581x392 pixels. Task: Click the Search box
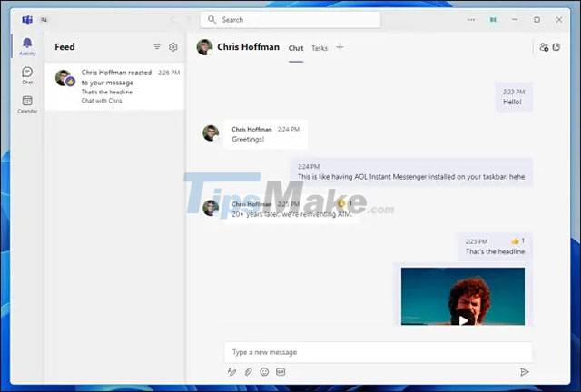click(290, 20)
